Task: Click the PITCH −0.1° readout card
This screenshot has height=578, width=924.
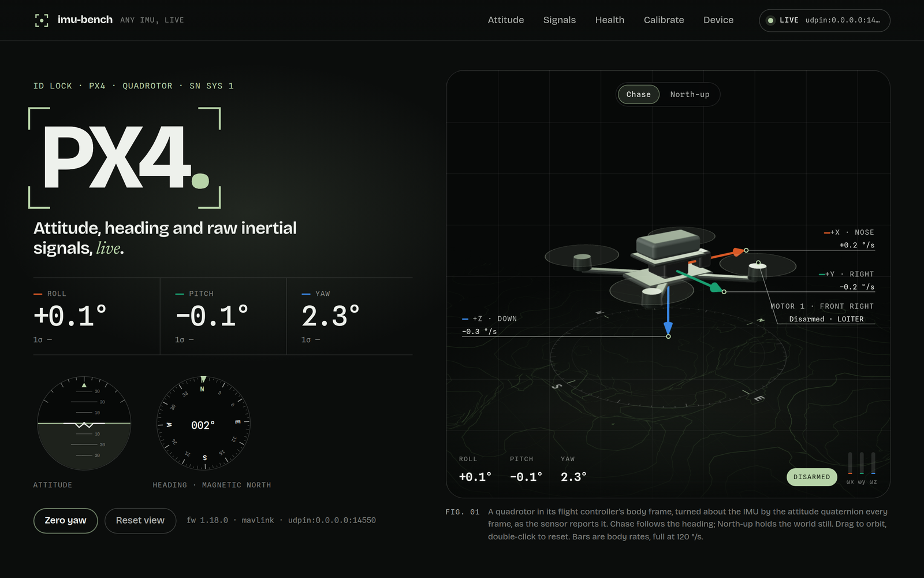Action: pos(223,316)
